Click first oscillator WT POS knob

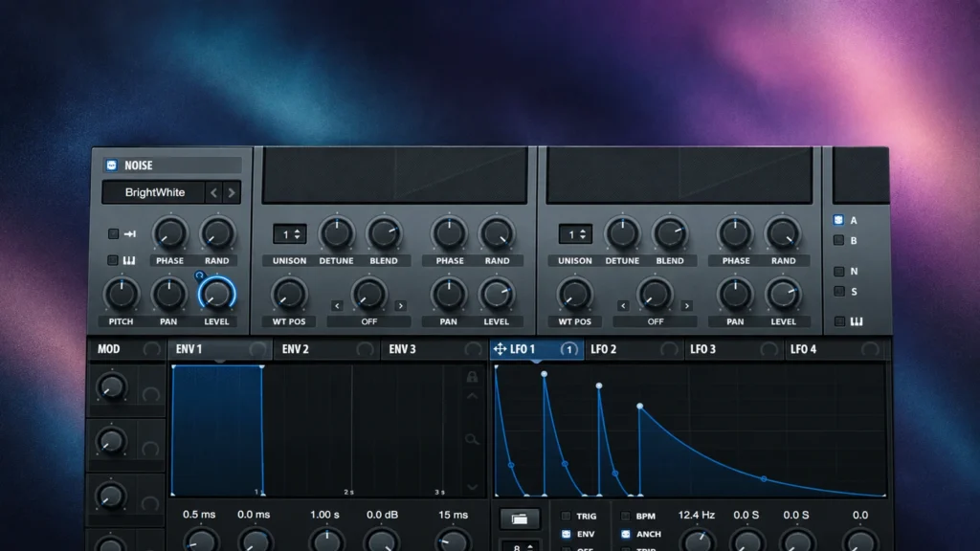[289, 294]
